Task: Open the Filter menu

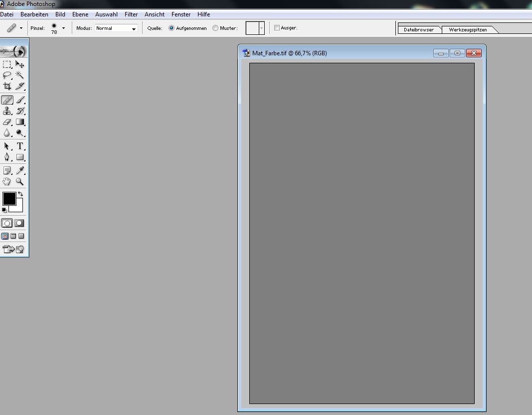Action: click(131, 14)
